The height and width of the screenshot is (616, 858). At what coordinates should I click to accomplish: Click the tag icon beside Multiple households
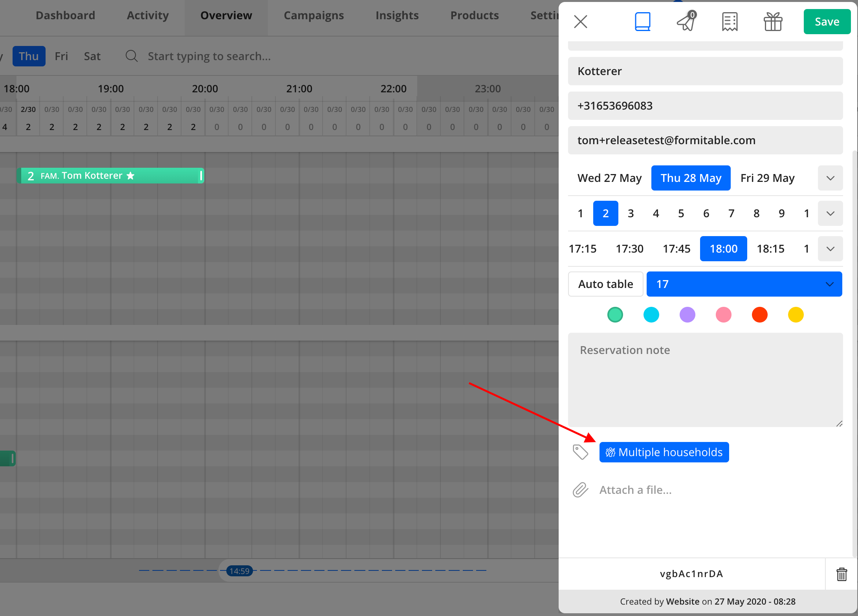tap(580, 452)
